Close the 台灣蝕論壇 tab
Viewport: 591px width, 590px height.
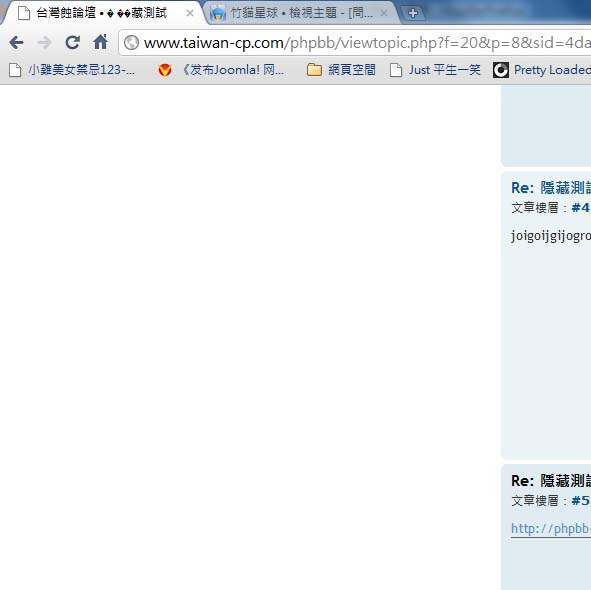tap(190, 13)
